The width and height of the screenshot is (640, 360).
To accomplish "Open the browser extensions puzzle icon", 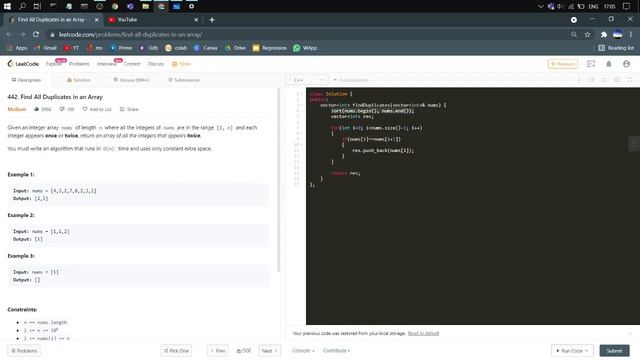I will pos(604,35).
